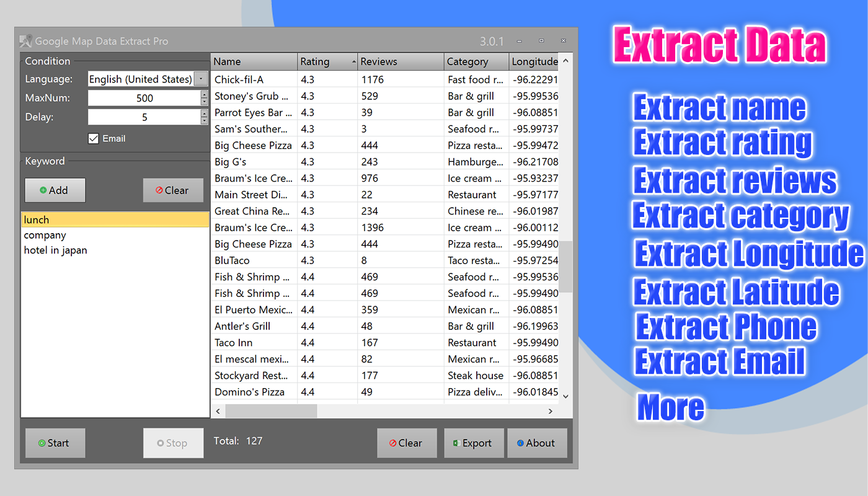This screenshot has width=868, height=496.
Task: Select the 'lunch' keyword
Action: (x=115, y=219)
